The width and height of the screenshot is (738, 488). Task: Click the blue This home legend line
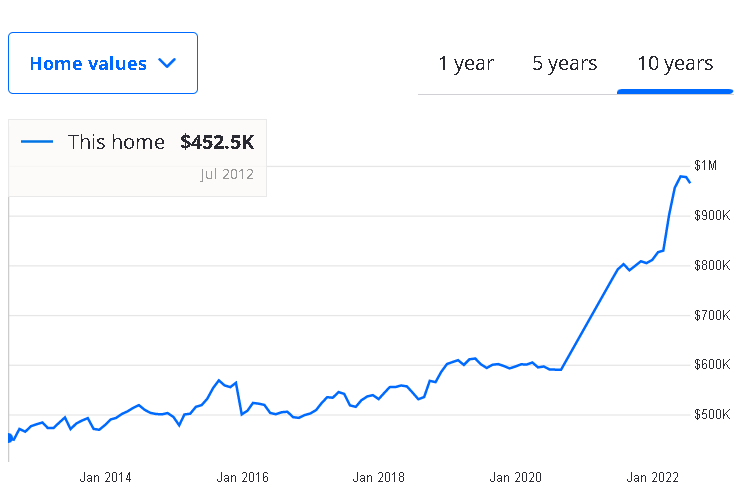click(37, 142)
